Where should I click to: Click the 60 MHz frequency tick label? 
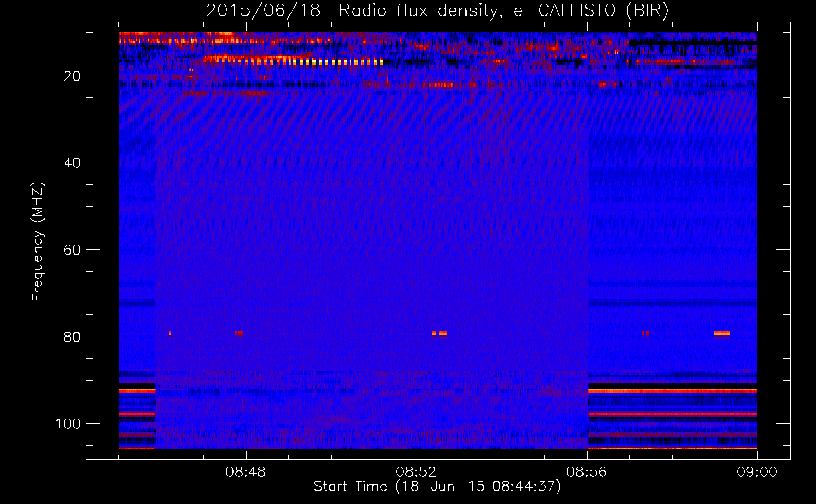pos(72,250)
